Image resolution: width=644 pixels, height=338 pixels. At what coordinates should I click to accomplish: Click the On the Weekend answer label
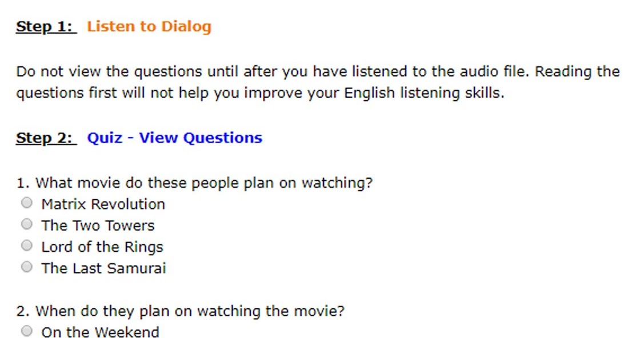pos(100,332)
